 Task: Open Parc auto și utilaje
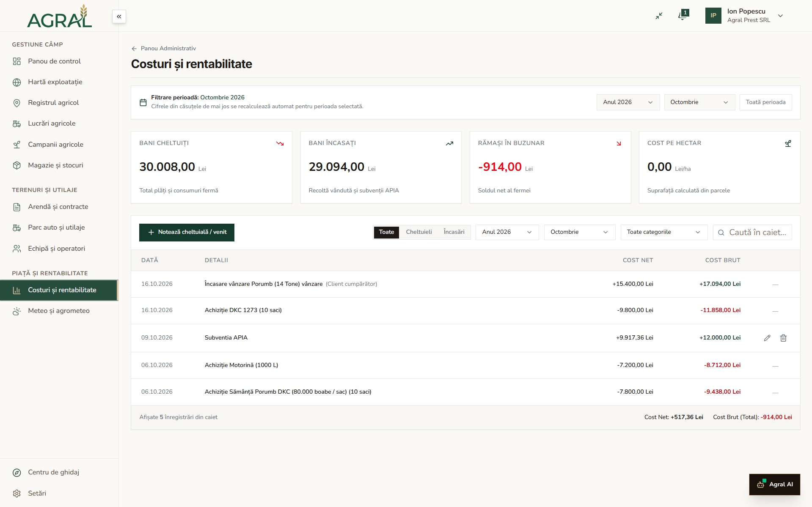[59, 227]
